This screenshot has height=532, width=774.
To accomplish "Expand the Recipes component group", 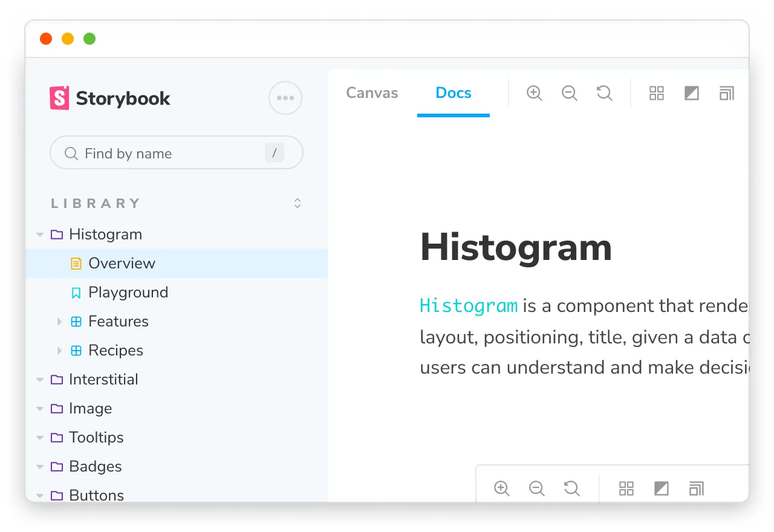I will click(59, 351).
